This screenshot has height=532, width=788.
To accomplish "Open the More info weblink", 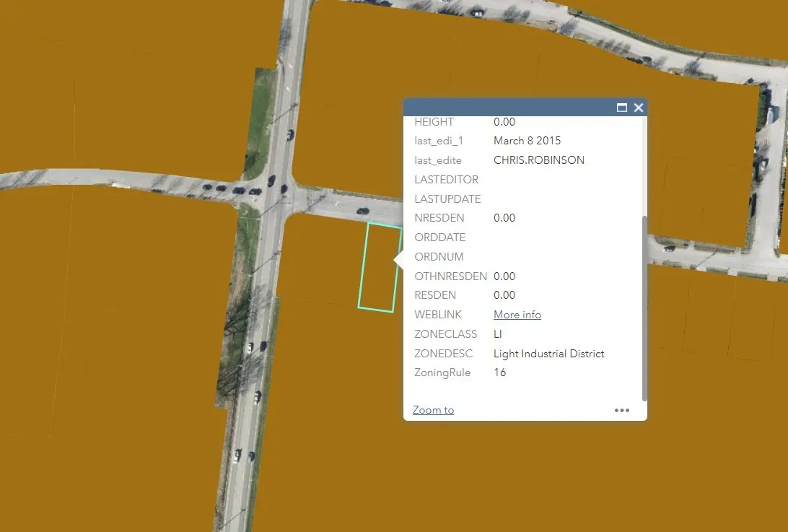I will (517, 315).
